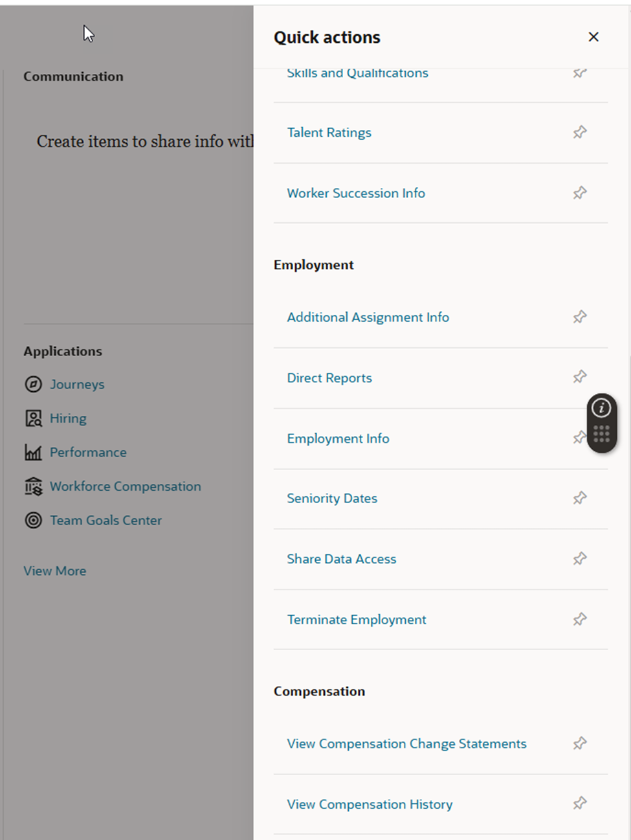Click the floating grid dots icon

(x=602, y=434)
